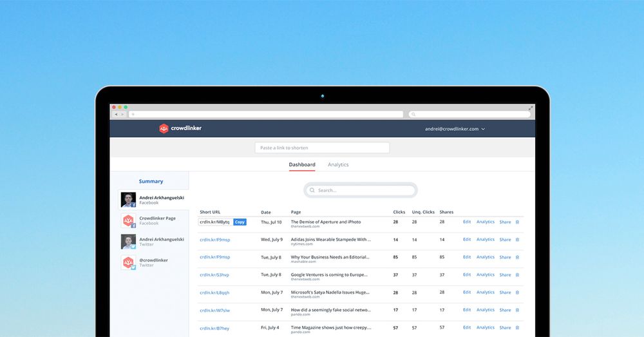644x337 pixels.
Task: Click trash icon for Adidas Joins Wearable row
Action: [517, 240]
